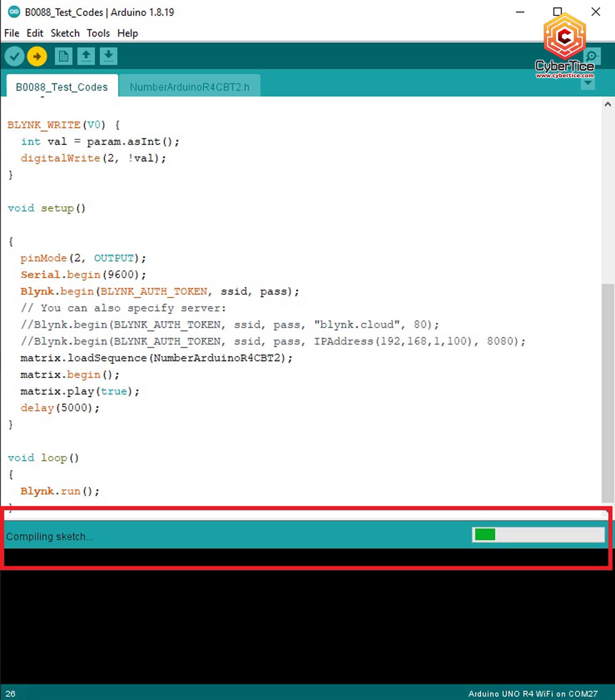Open the Tools menu
This screenshot has height=700, width=615.
pos(98,33)
